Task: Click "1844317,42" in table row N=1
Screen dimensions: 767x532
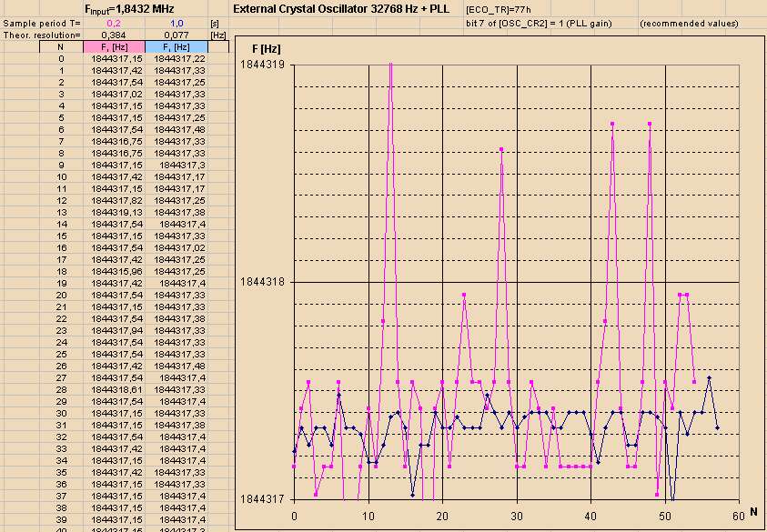Action: [114, 70]
